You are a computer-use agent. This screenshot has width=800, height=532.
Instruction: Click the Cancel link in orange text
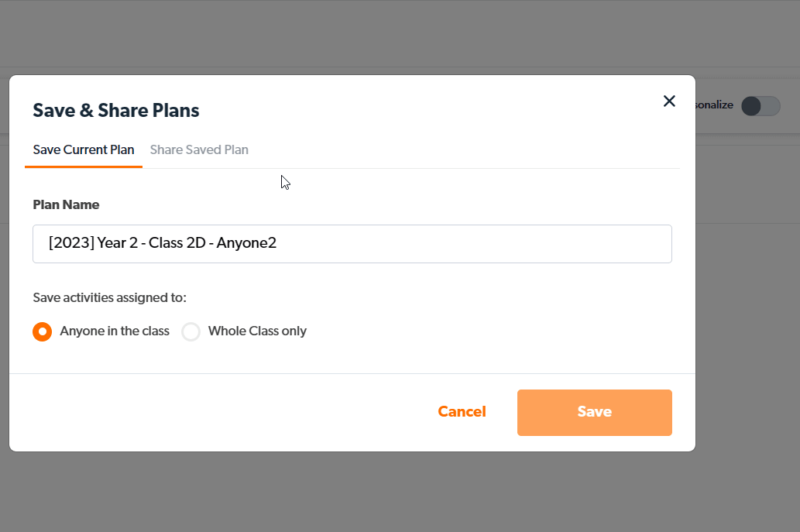pyautogui.click(x=462, y=411)
